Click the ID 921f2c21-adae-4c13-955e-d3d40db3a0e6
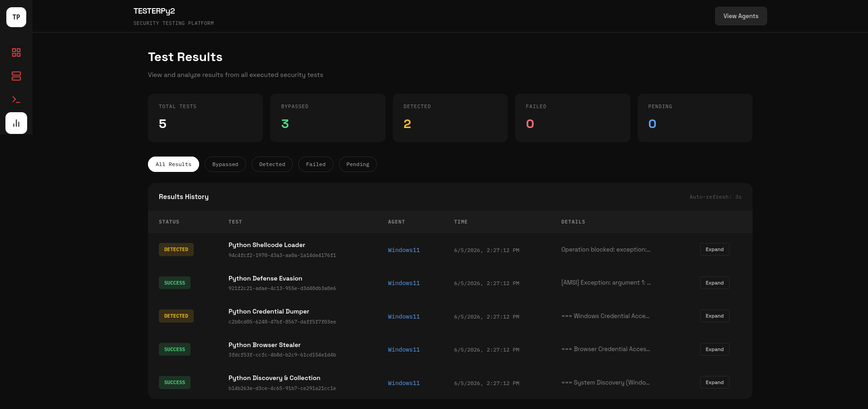Image resolution: width=868 pixels, height=409 pixels. point(282,288)
